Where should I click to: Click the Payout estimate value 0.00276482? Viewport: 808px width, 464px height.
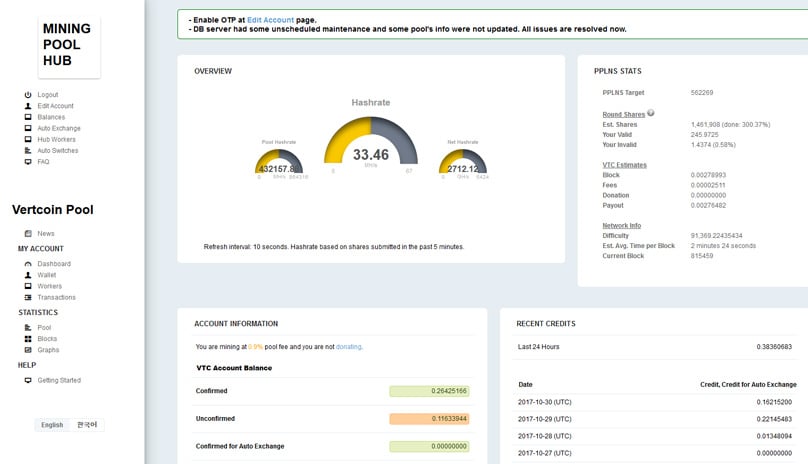[x=708, y=205]
